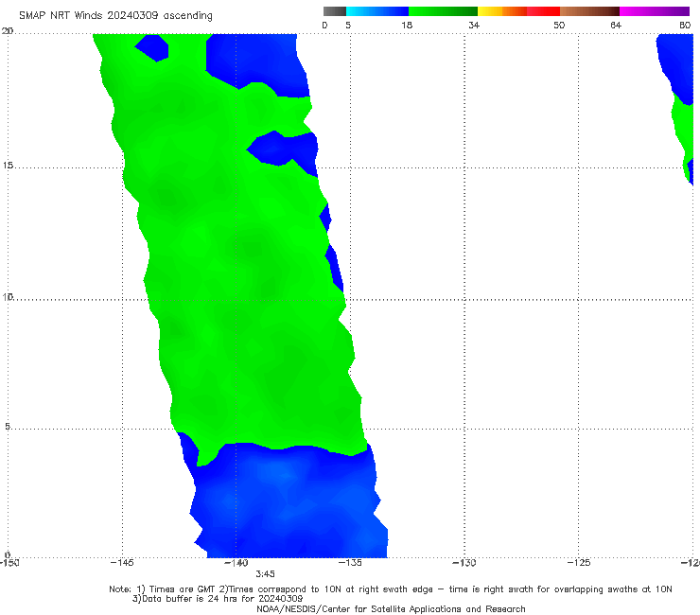Click the small blue patch near 19N, -144 longitude

click(152, 47)
